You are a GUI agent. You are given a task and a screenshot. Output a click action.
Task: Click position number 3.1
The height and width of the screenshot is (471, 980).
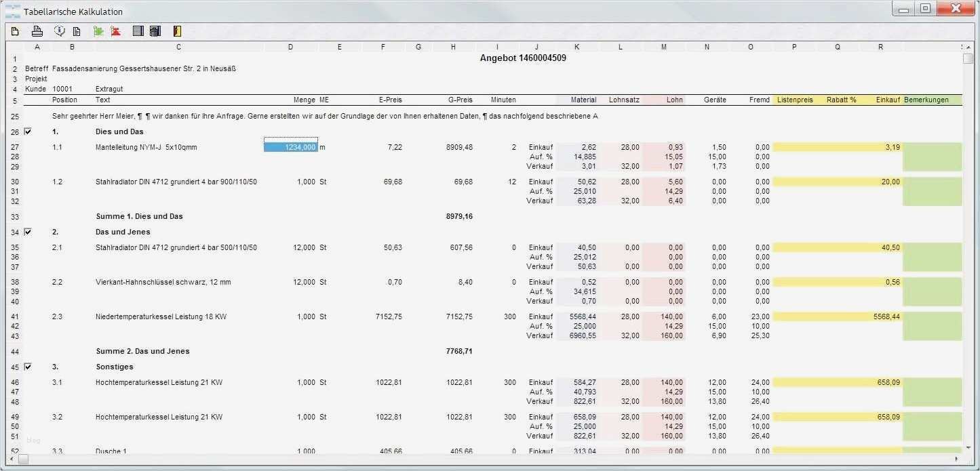pyautogui.click(x=57, y=382)
